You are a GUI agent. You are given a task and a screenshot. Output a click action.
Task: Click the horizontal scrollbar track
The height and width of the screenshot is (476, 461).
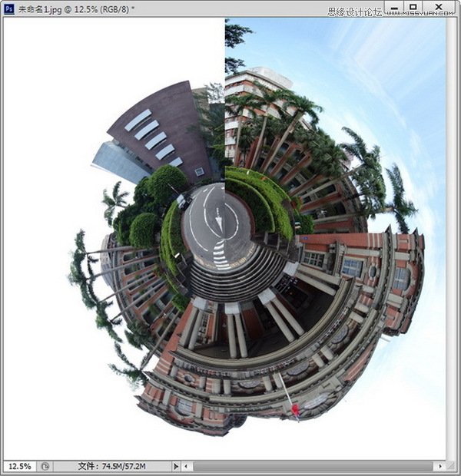click(x=307, y=466)
